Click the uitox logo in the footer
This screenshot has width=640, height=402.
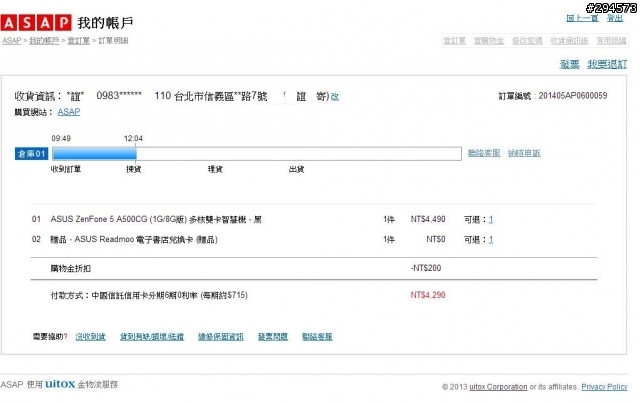click(60, 384)
